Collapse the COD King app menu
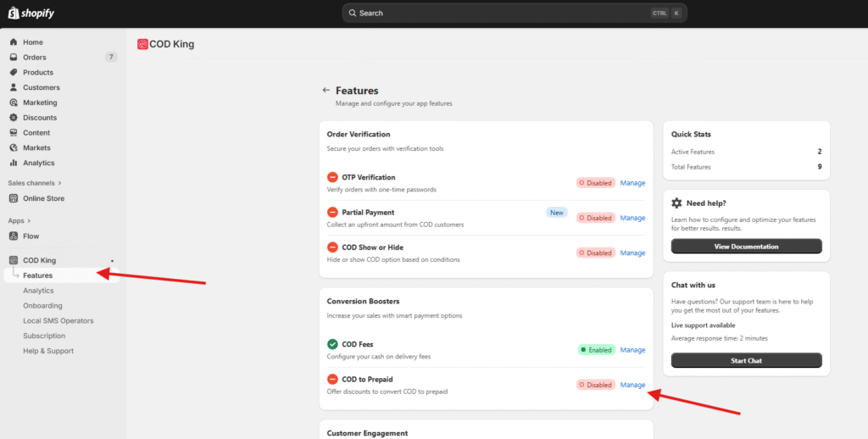Image resolution: width=868 pixels, height=439 pixels. (39, 260)
